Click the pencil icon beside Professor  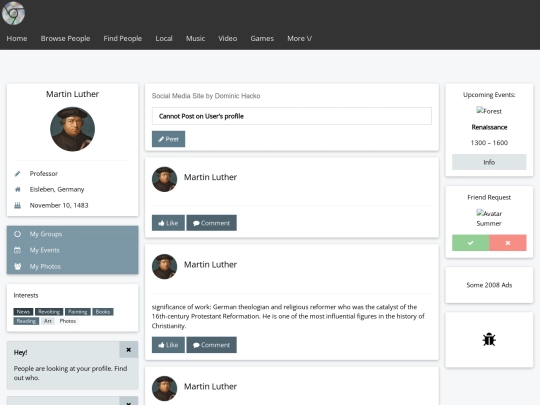(18, 174)
